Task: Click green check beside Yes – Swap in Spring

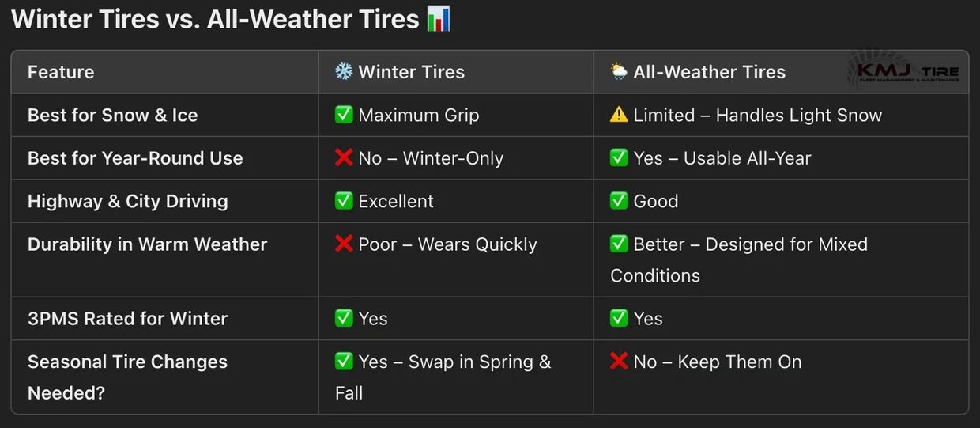Action: click(x=344, y=362)
